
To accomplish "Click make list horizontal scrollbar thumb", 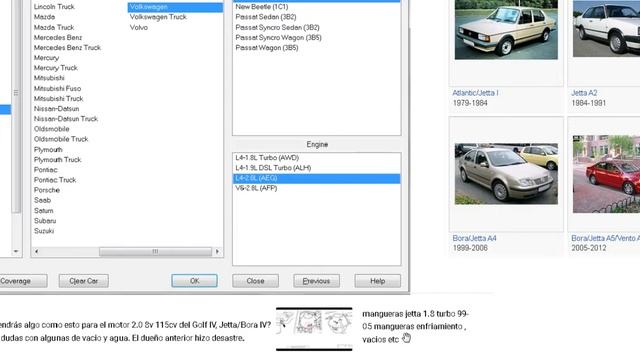I will pyautogui.click(x=155, y=252).
